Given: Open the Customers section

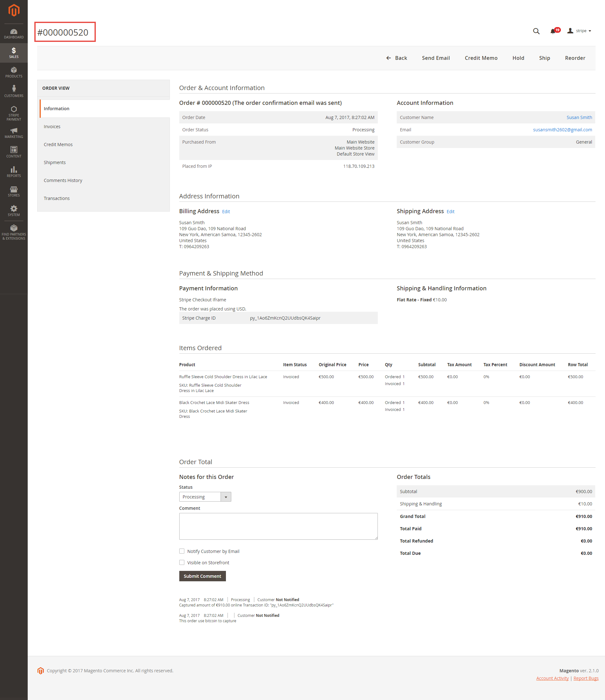Looking at the screenshot, I should [14, 91].
